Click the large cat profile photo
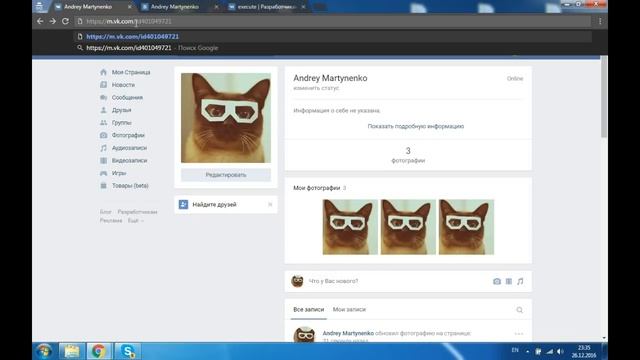640x360 pixels. (226, 118)
